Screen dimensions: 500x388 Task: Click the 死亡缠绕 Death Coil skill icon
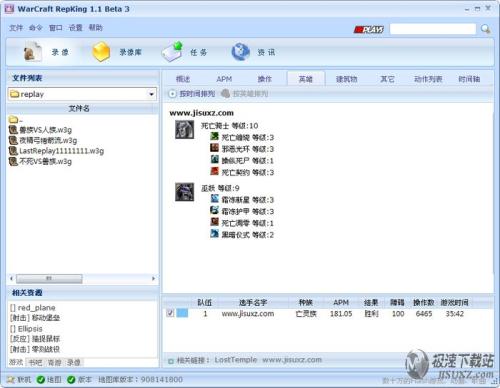tap(214, 137)
